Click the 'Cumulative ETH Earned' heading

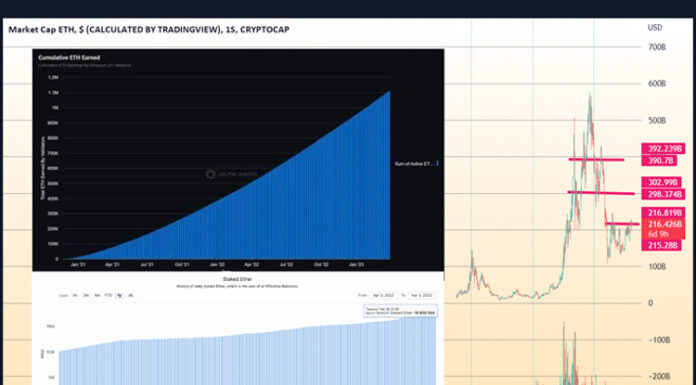coord(69,57)
